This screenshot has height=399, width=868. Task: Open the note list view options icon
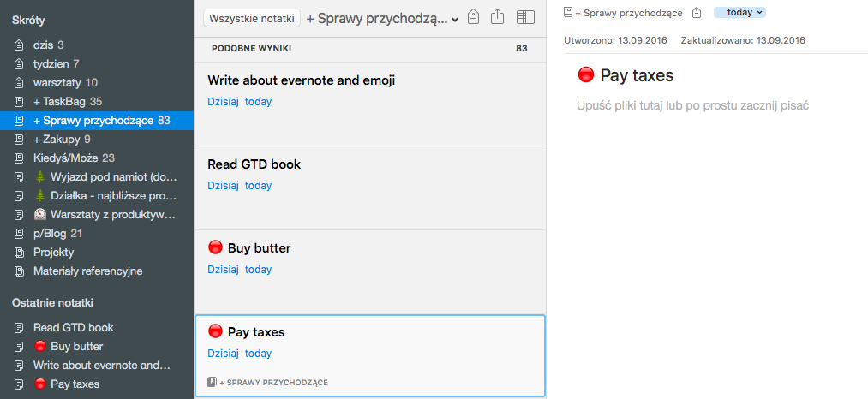coord(525,17)
